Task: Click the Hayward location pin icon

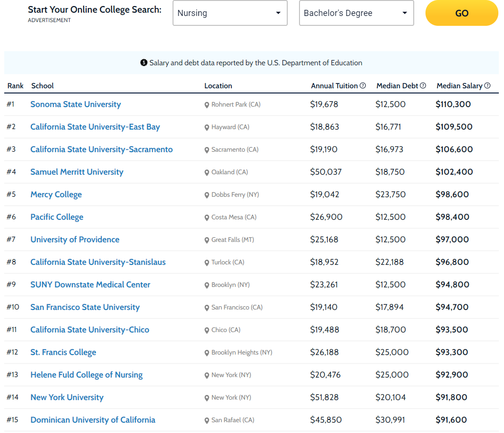Action: pos(207,127)
